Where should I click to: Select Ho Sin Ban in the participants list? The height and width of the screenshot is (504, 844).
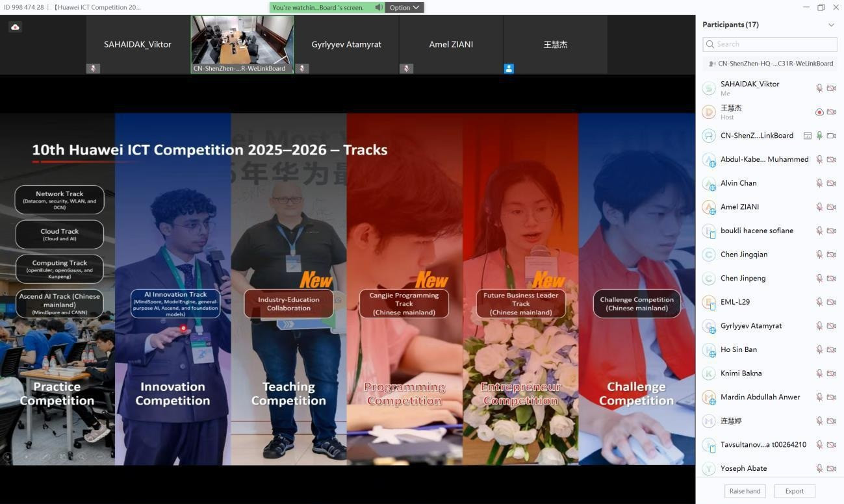[738, 349]
